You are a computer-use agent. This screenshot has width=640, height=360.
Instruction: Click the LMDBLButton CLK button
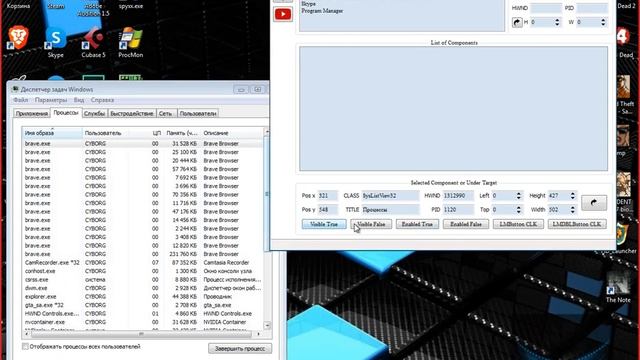(577, 224)
